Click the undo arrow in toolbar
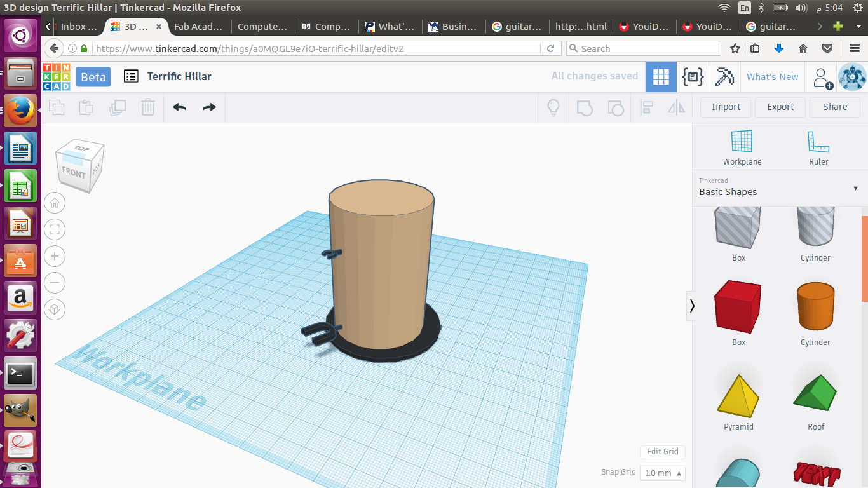868x488 pixels. 180,107
